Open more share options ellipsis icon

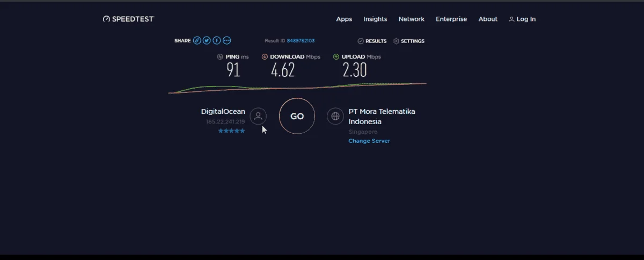tap(226, 41)
